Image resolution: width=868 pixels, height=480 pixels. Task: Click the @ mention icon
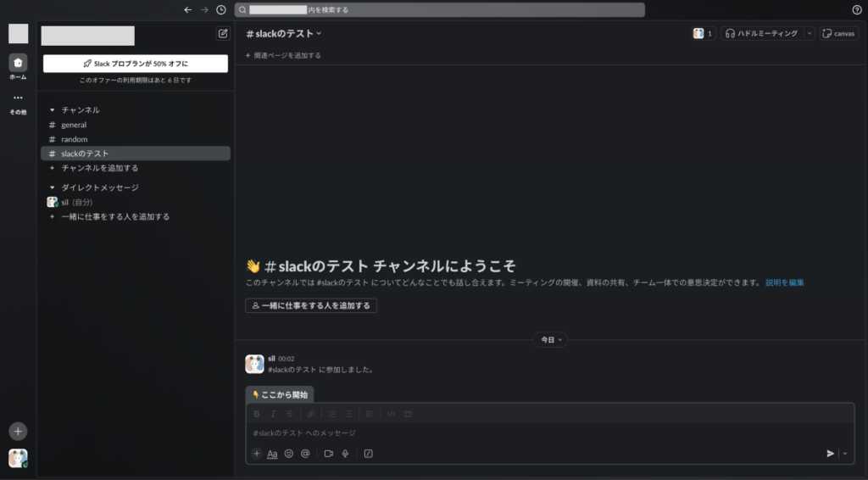(305, 454)
